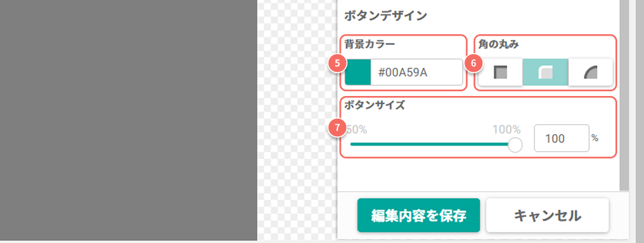Click the ボタンデザイン section heading

(x=386, y=16)
